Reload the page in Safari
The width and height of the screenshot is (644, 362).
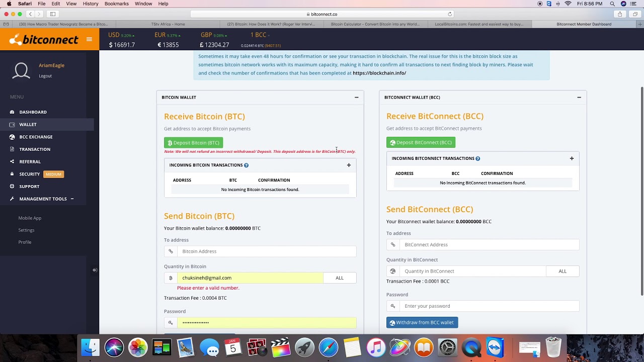(450, 14)
